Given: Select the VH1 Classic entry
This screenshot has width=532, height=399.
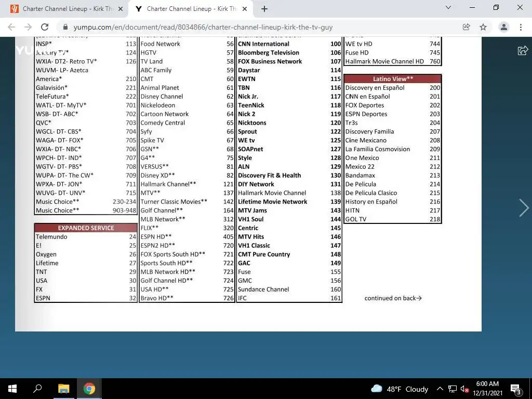Looking at the screenshot, I should coord(289,245).
